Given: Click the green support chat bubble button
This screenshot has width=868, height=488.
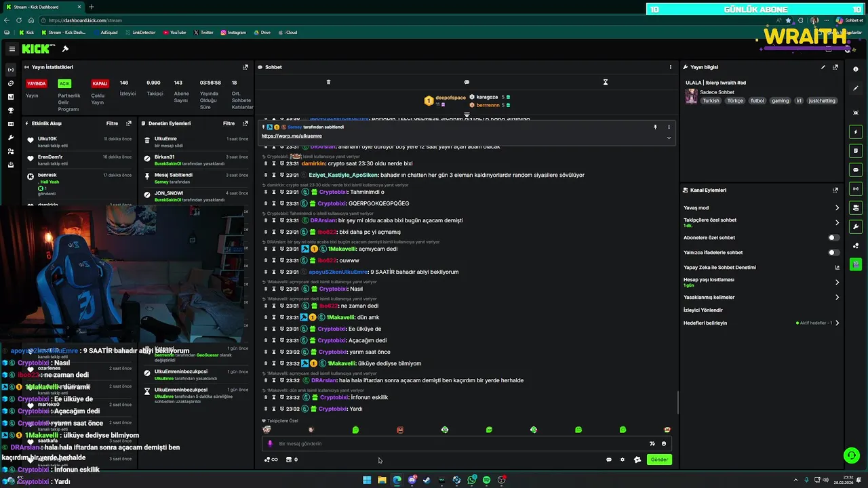Looking at the screenshot, I should 851,455.
